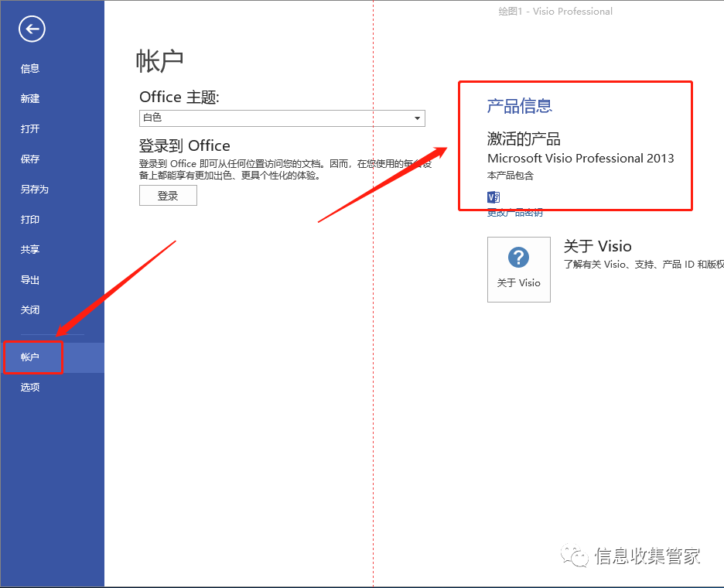
Task: Open the Office 主题 dropdown
Action: (x=282, y=118)
